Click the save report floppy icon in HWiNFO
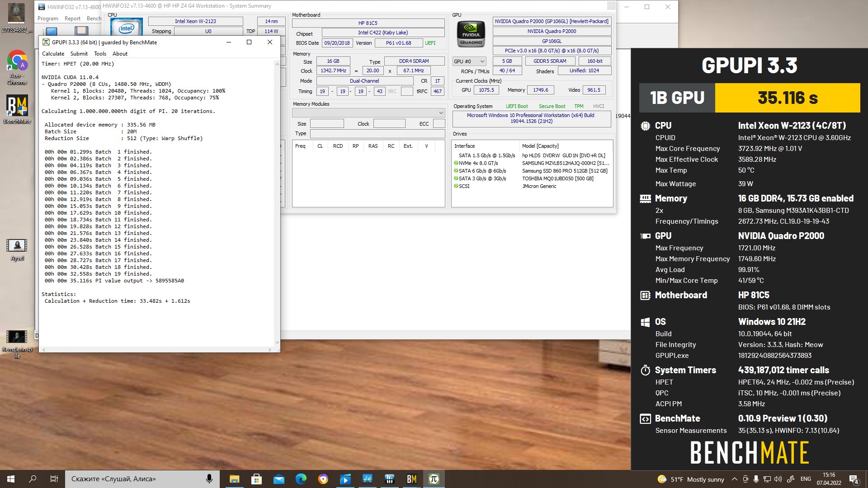The width and height of the screenshot is (868, 488). click(x=81, y=31)
